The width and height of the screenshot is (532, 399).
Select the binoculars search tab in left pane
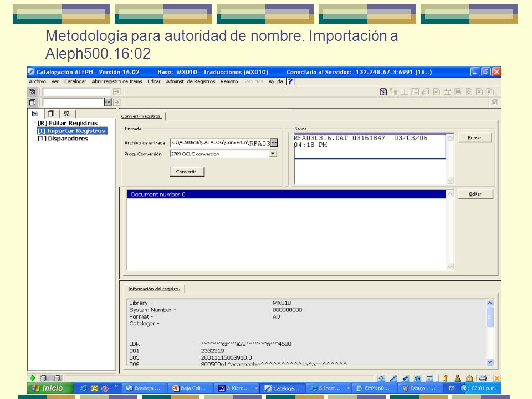pyautogui.click(x=66, y=114)
